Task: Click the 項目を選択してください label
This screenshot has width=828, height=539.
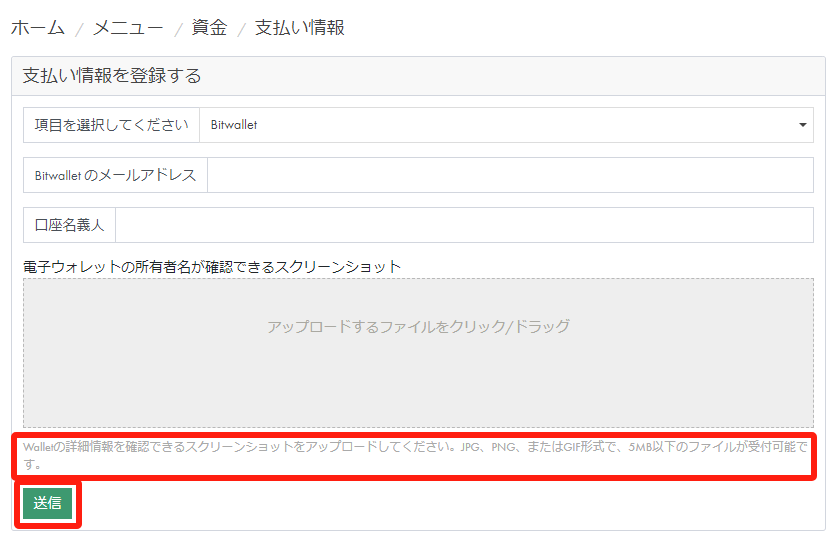Action: [111, 125]
